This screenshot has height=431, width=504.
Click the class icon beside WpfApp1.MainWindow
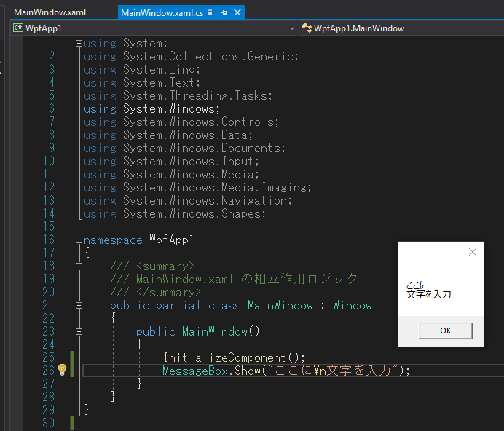click(307, 28)
